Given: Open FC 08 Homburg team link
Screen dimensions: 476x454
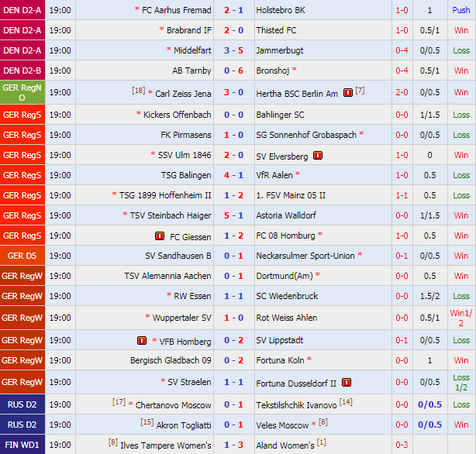Looking at the screenshot, I should tap(285, 236).
